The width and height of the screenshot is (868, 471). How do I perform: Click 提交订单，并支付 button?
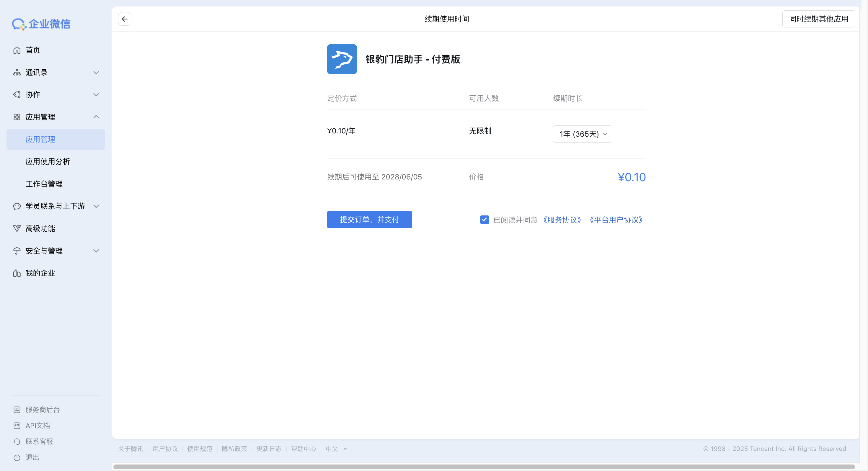[x=369, y=220]
